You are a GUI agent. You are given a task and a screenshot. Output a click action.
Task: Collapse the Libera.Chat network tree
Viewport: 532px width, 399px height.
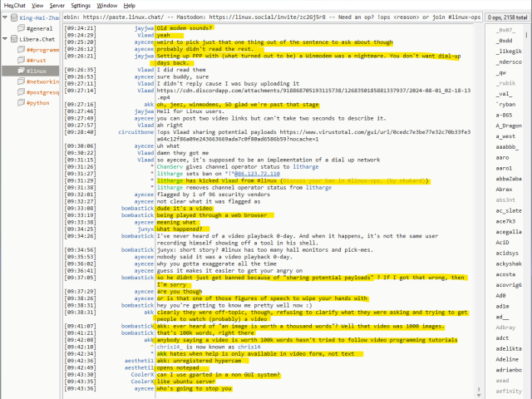(x=4, y=39)
